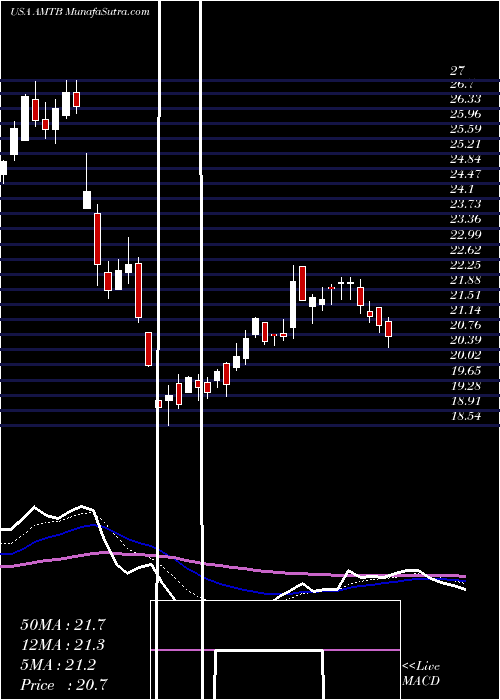Click the price label 21.14
This screenshot has height=700, width=500.
(467, 310)
